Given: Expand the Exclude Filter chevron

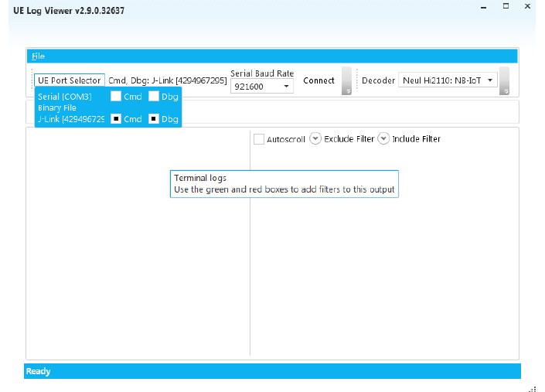Looking at the screenshot, I should tap(315, 138).
